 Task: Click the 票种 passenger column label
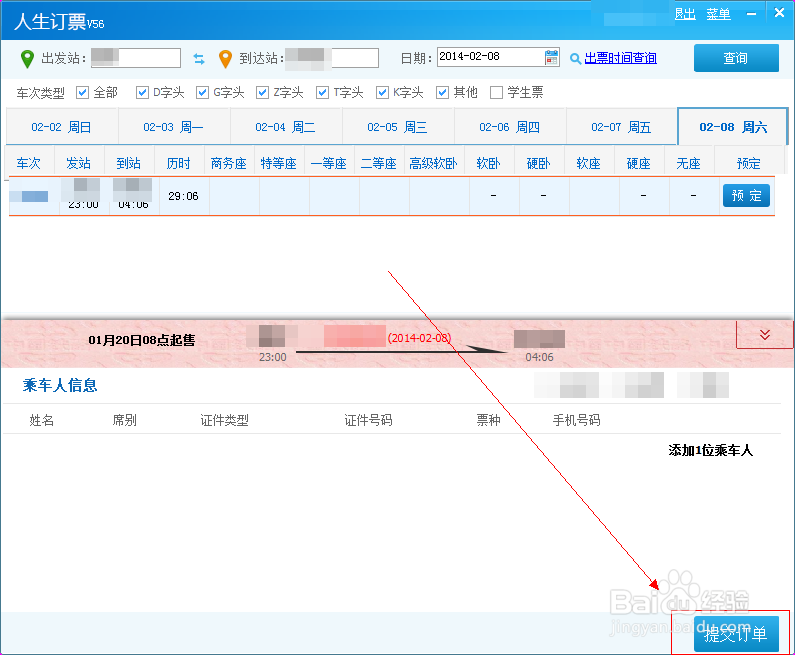489,420
